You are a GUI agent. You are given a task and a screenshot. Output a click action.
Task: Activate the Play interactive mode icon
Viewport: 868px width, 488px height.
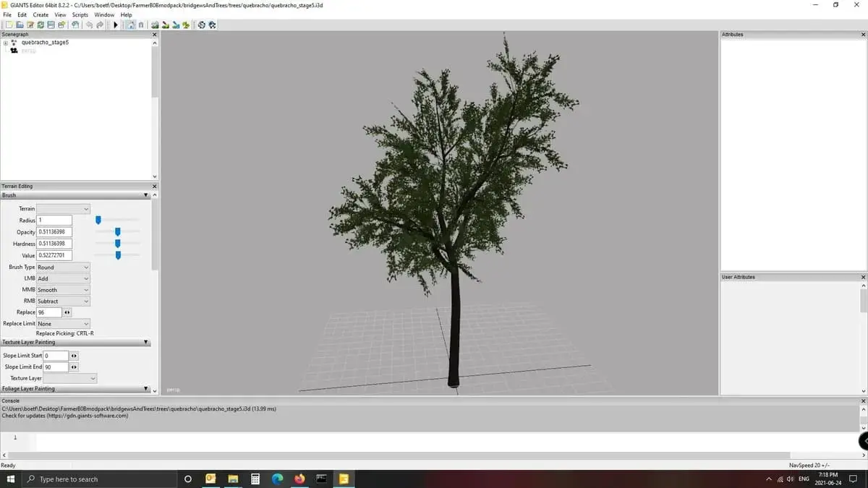[115, 25]
